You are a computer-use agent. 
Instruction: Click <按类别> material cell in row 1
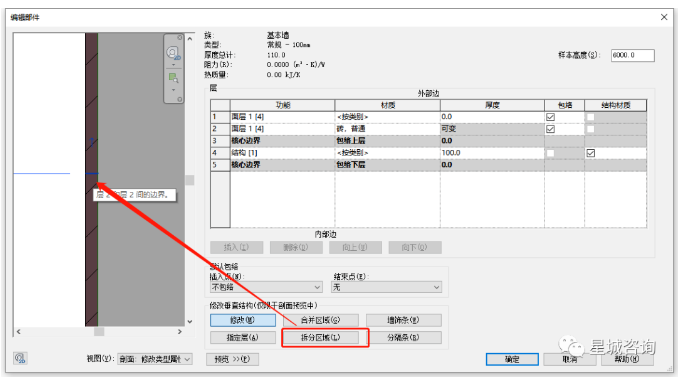click(x=387, y=117)
